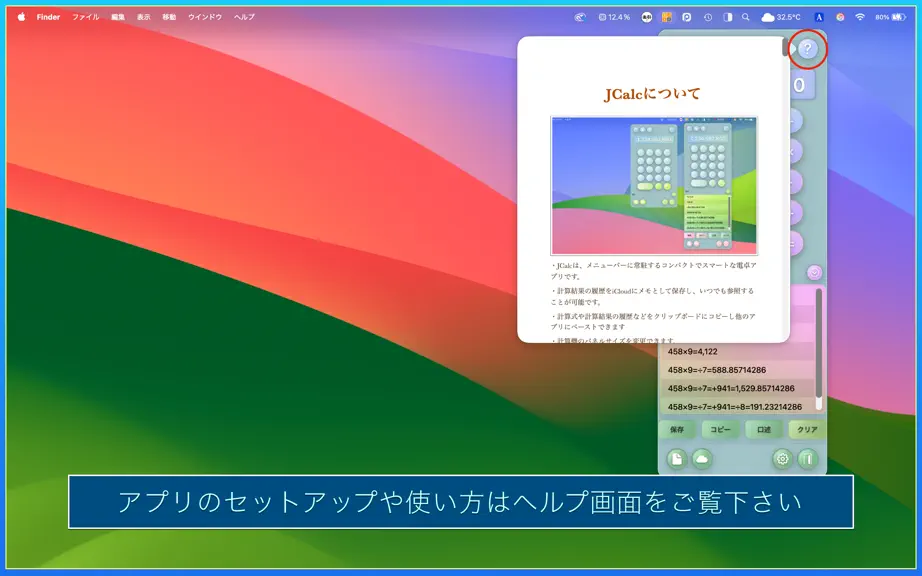922x576 pixels.
Task: Click the JCalc help question mark button
Action: tap(807, 49)
